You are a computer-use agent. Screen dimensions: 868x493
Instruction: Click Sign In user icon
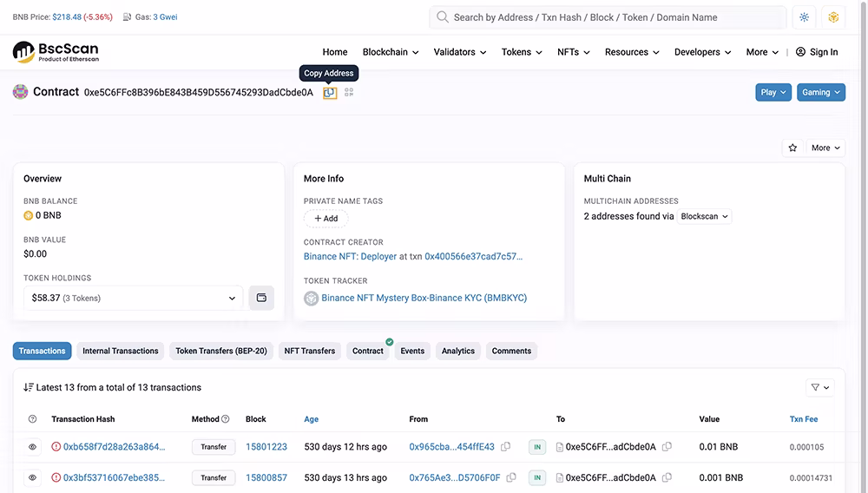[x=800, y=52]
